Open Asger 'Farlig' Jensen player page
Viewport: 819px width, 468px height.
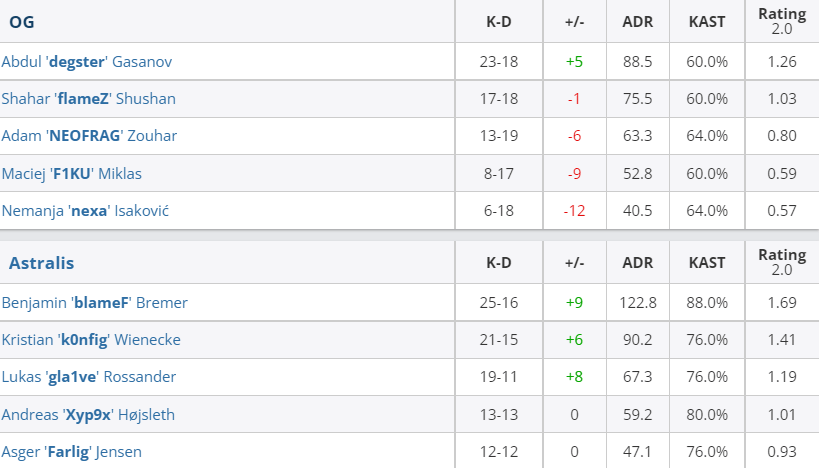[x=72, y=452]
